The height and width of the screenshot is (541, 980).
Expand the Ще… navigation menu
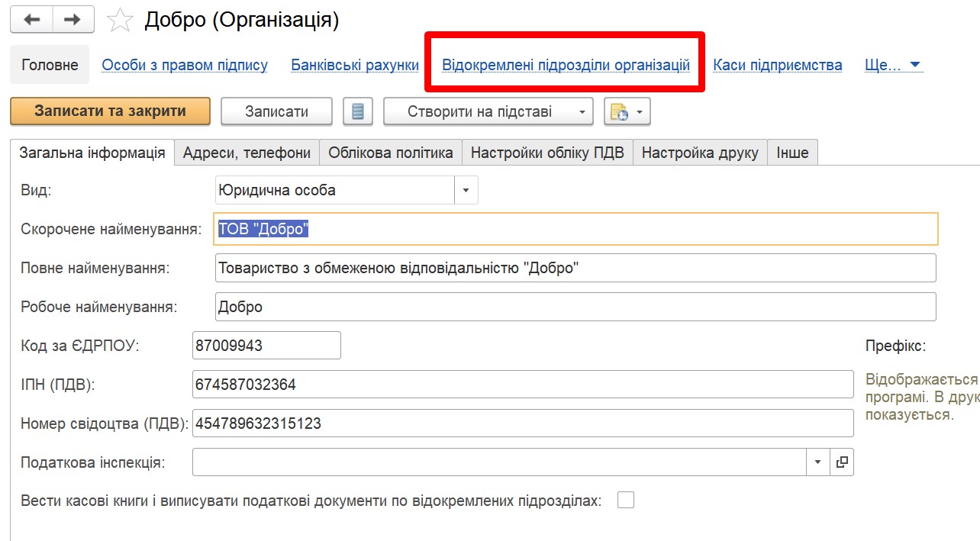(x=894, y=65)
